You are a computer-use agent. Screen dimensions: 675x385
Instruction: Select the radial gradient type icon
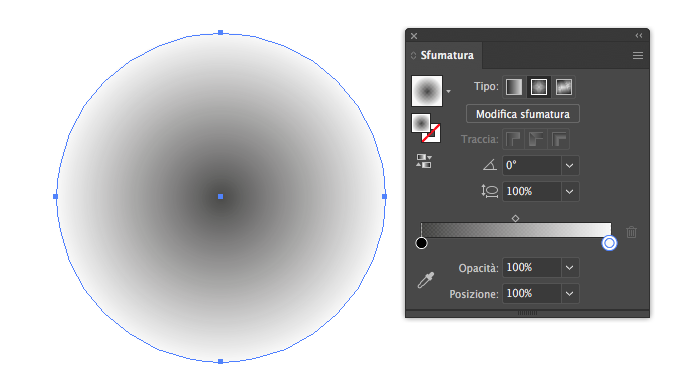click(x=539, y=87)
